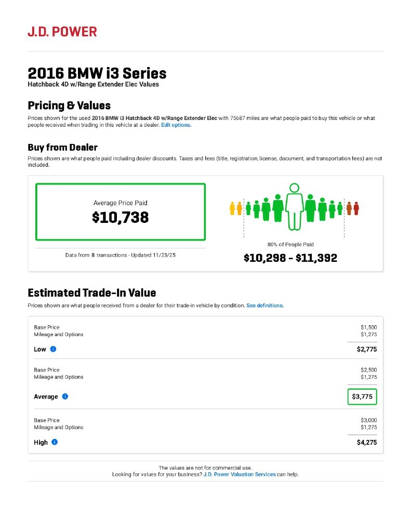Follow the J.D. Power Valuation Services link
This screenshot has width=411, height=532.
tap(240, 474)
